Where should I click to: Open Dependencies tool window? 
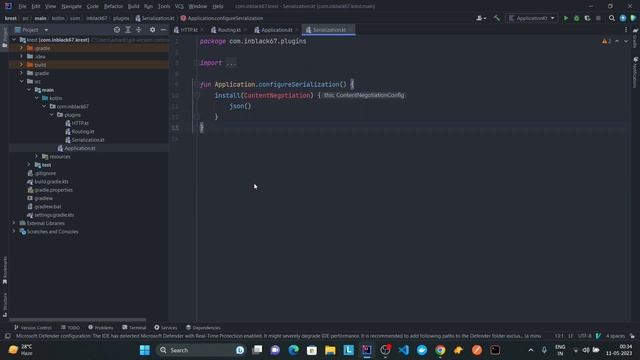click(x=203, y=328)
